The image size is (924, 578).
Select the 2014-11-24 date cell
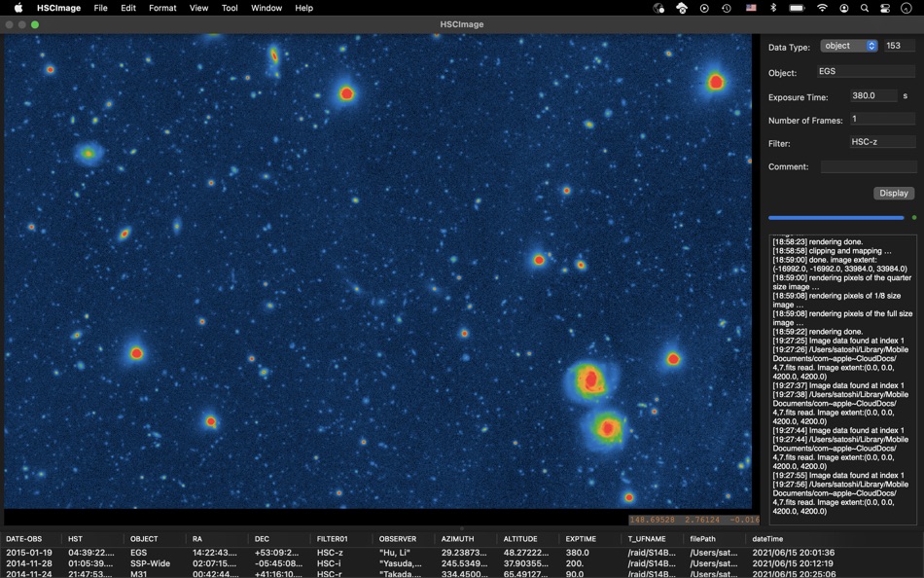pyautogui.click(x=29, y=573)
